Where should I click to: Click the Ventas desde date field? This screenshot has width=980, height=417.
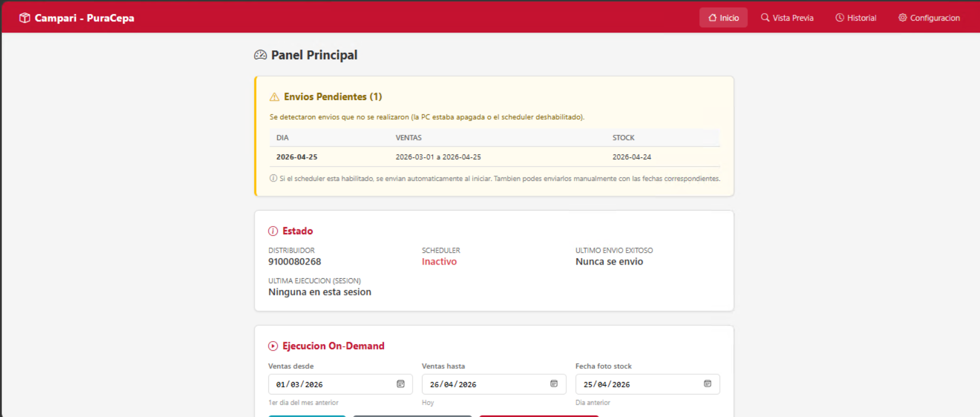(x=340, y=384)
